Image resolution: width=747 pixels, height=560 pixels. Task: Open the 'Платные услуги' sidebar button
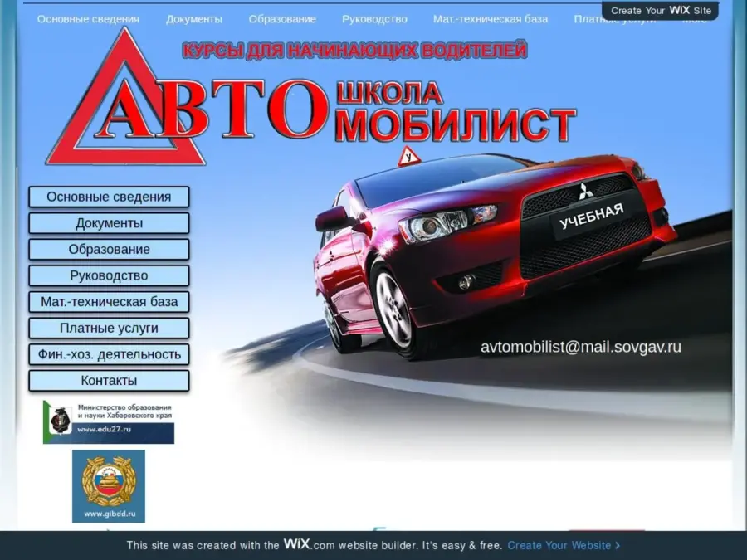[x=109, y=328]
